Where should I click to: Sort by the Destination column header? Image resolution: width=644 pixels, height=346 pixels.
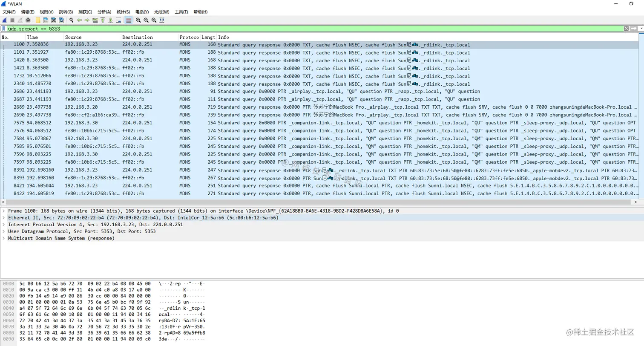tap(149, 37)
